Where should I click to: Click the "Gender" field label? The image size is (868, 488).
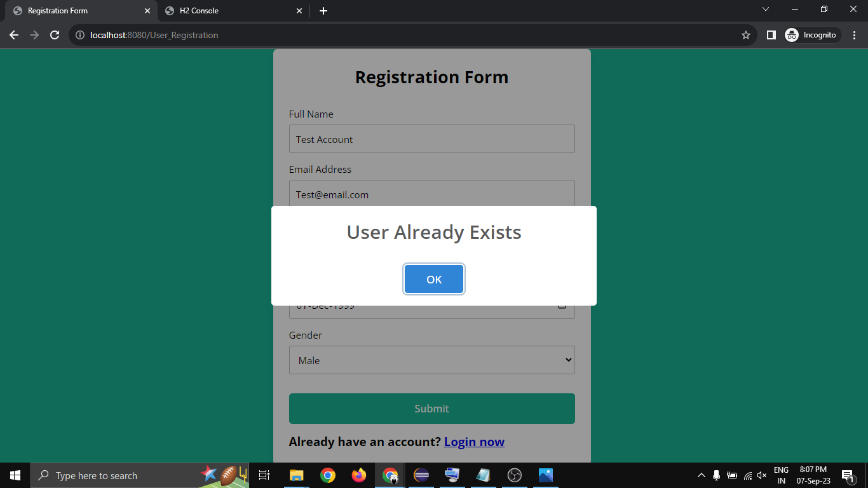coord(306,335)
